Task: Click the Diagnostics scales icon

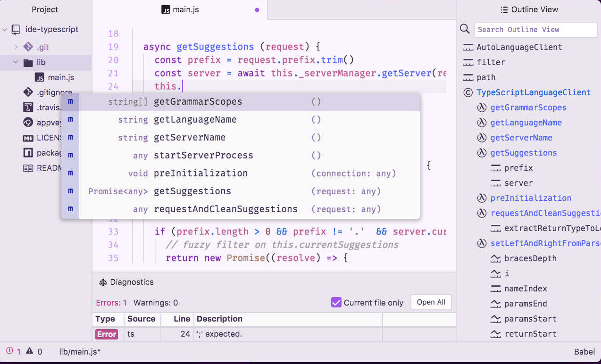Action: tap(103, 282)
